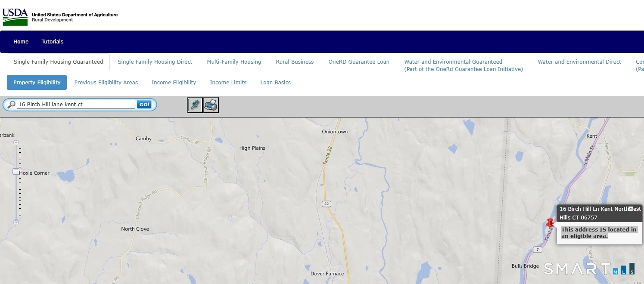Click the zoom-out arrow below the slider

(x=16, y=222)
